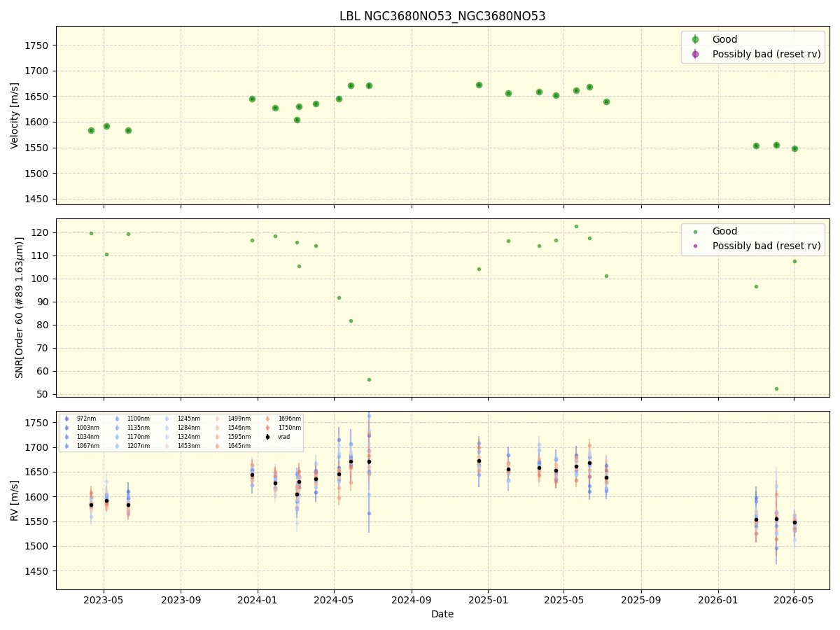Click the 50 tick on the SNR axis
This screenshot has width=840, height=630.
44,394
